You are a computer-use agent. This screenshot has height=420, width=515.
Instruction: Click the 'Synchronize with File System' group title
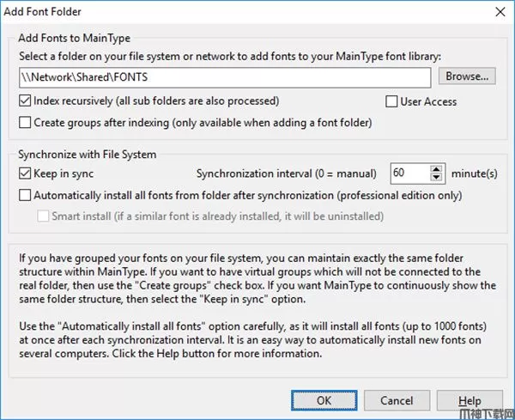tap(88, 155)
